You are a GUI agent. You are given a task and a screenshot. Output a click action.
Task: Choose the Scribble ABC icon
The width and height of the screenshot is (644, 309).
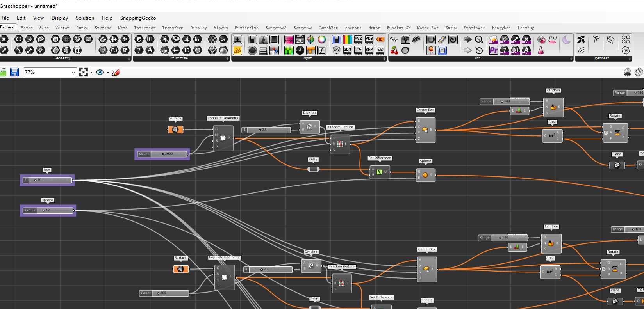point(416,39)
